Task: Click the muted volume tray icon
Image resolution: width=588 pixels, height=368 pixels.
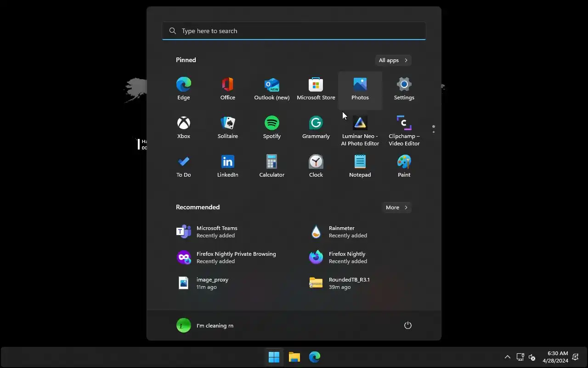Action: click(532, 357)
